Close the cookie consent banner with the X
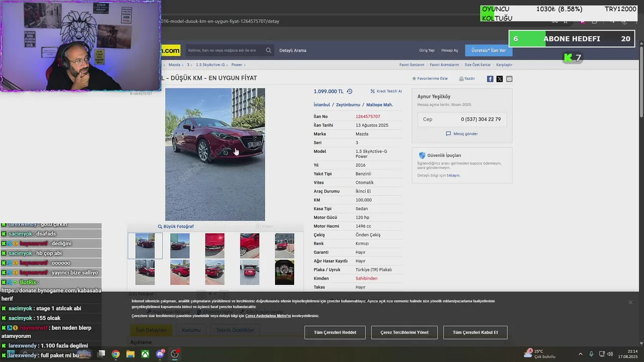 tap(630, 302)
